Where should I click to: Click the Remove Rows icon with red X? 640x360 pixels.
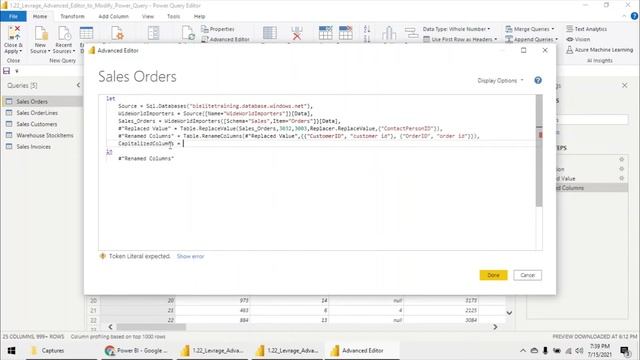[297, 33]
